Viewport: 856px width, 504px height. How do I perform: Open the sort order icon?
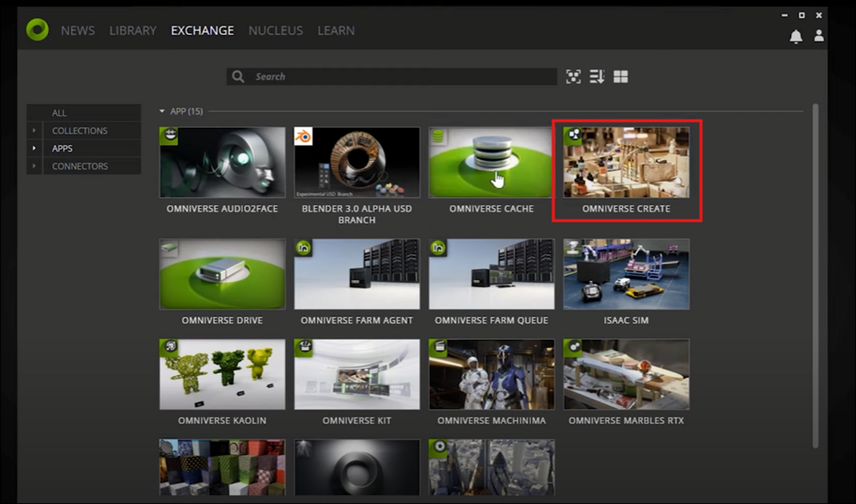tap(597, 76)
